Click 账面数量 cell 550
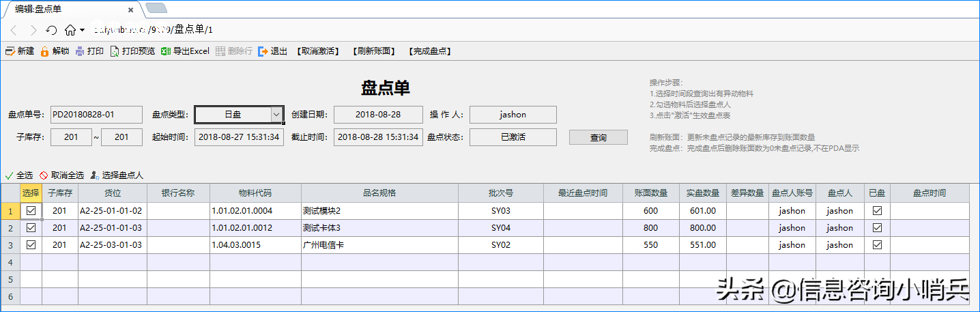980x312 pixels. (x=650, y=245)
